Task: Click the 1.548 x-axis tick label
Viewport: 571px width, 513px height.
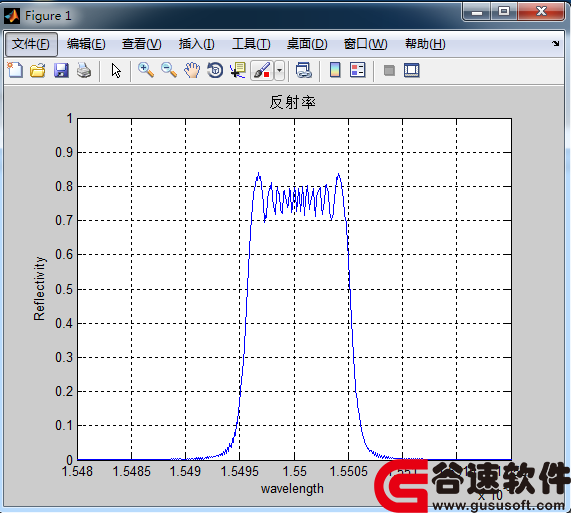Action: pyautogui.click(x=77, y=471)
